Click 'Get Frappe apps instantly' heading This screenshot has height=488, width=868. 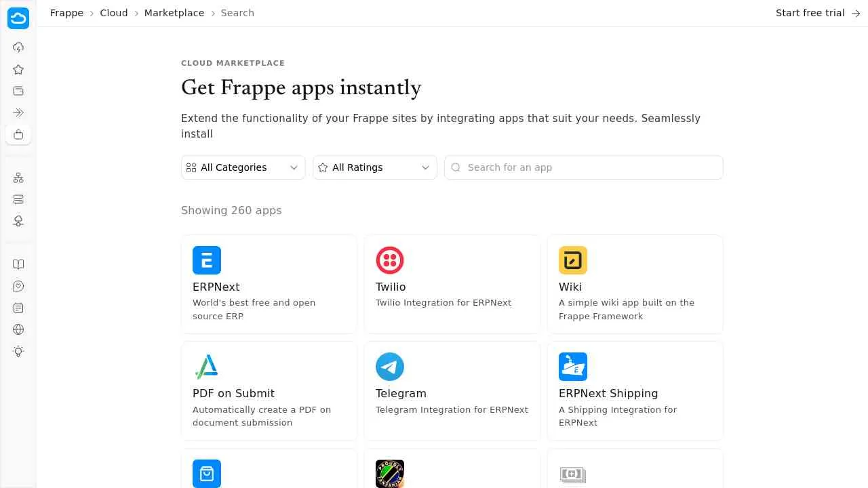coord(301,88)
